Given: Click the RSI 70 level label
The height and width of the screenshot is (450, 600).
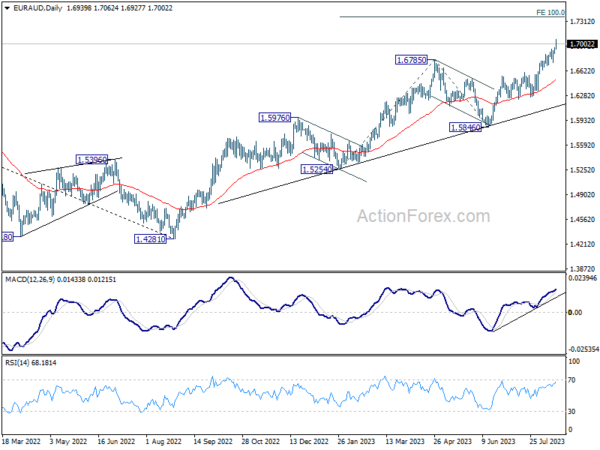Looking at the screenshot, I should (572, 380).
